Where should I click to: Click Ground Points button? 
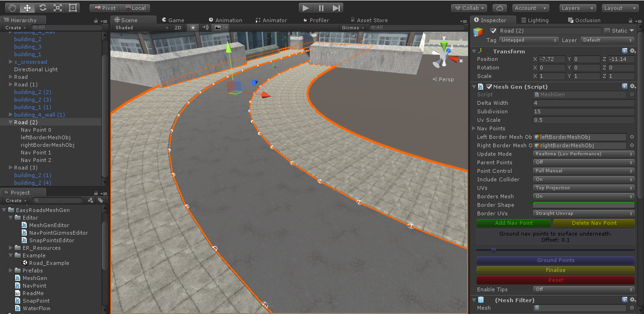click(555, 260)
